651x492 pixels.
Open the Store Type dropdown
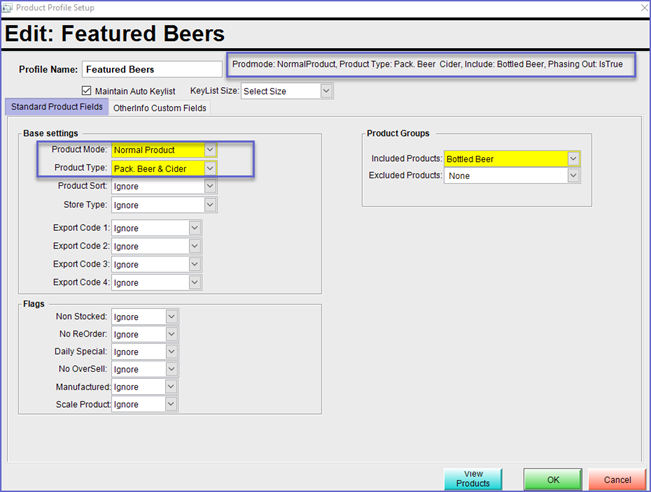coord(210,205)
